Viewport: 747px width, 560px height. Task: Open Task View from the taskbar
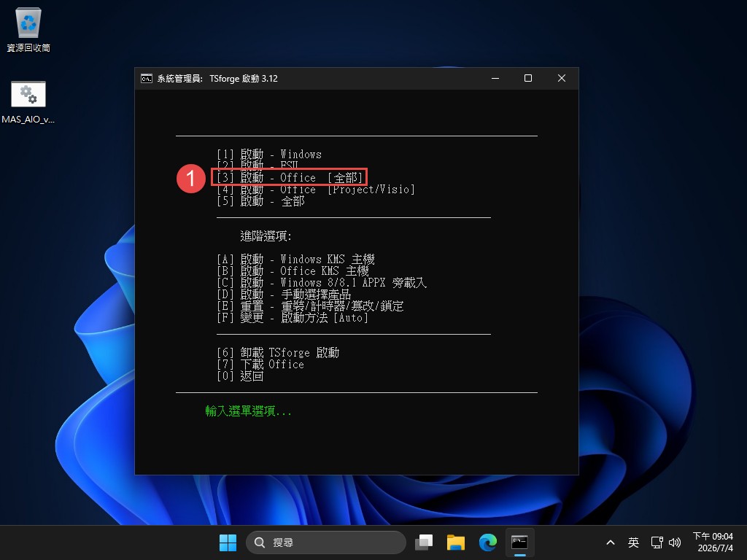pyautogui.click(x=424, y=542)
